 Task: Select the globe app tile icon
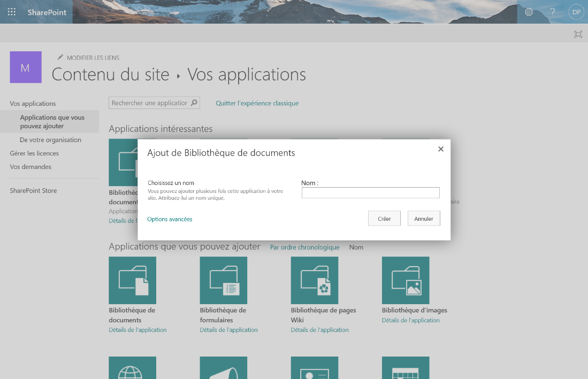pos(132,368)
